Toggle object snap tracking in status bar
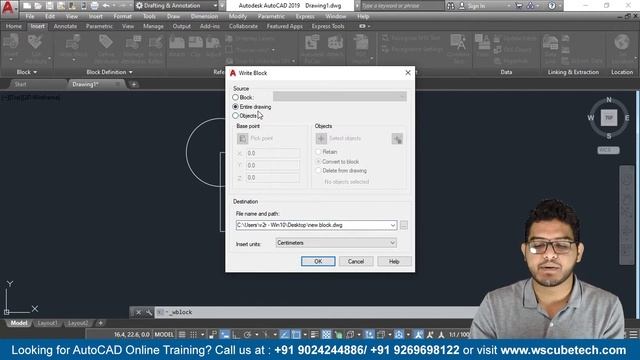The width and height of the screenshot is (640, 360). click(284, 335)
